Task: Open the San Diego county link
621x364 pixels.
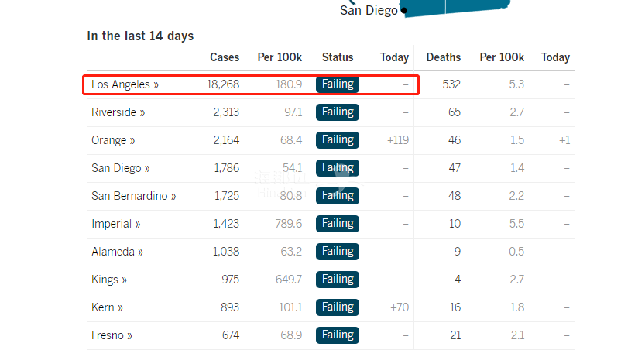Action: coord(120,168)
